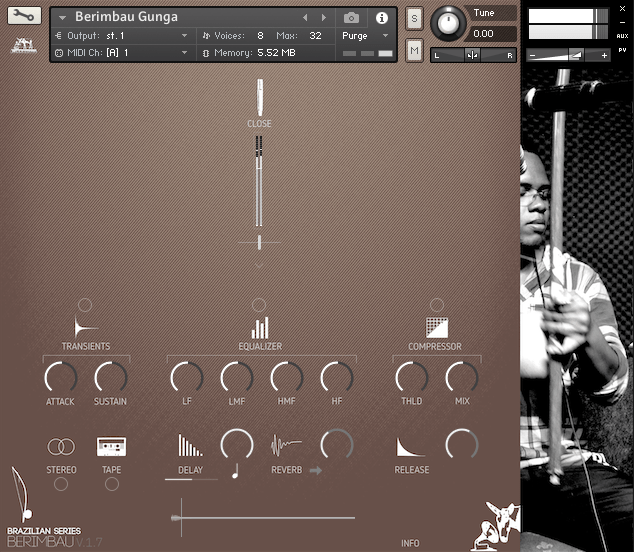634x552 pixels.
Task: Click the wrench instrument options icon
Action: (25, 17)
